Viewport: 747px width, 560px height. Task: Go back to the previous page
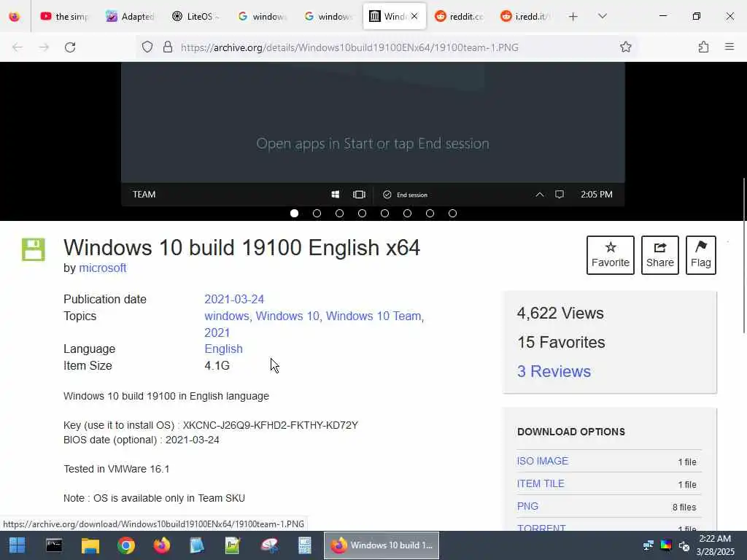[18, 47]
